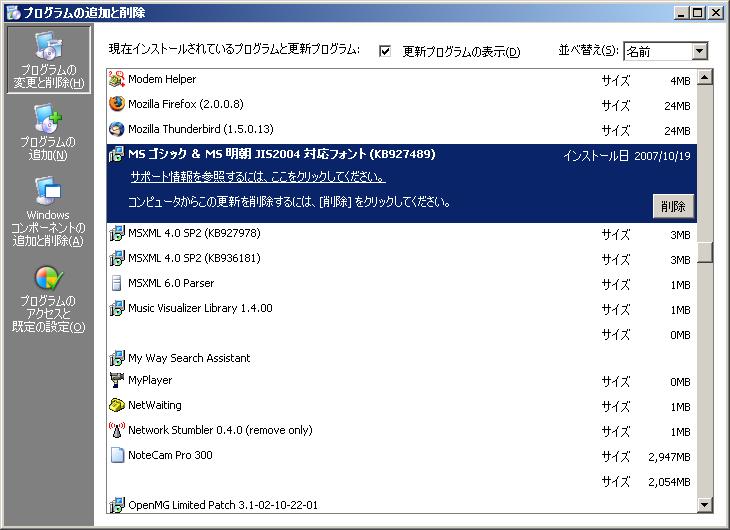Minimize the プログラムの追加と削除 window
730x530 pixels.
[682, 13]
